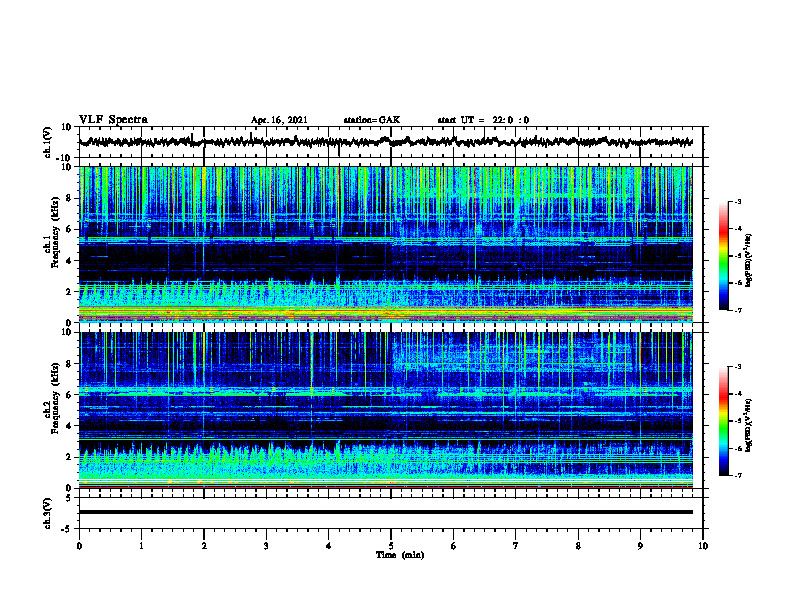Click the ch.1 PSD color bar

pyautogui.click(x=723, y=256)
